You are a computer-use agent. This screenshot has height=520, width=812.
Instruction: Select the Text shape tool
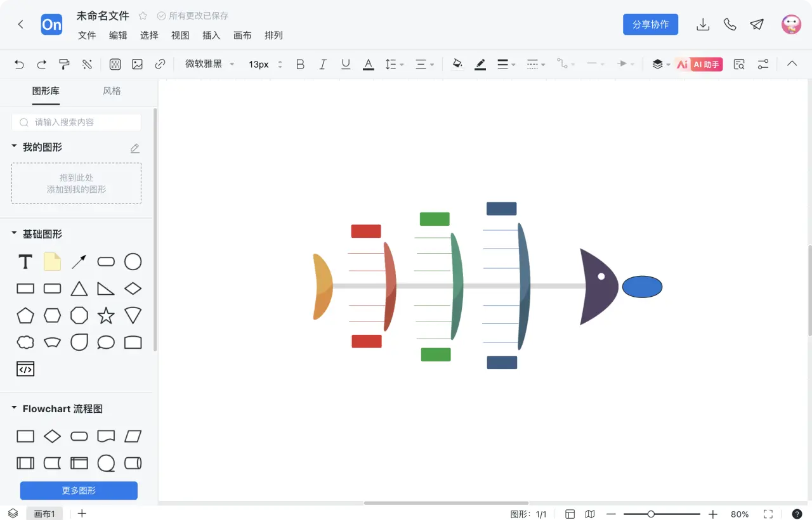(x=25, y=262)
